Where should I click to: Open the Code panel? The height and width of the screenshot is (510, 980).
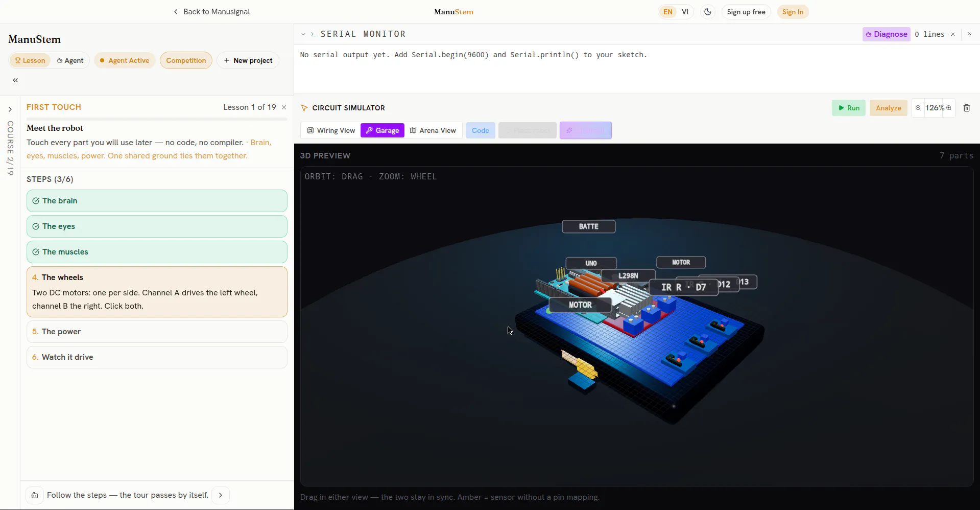[x=481, y=130]
